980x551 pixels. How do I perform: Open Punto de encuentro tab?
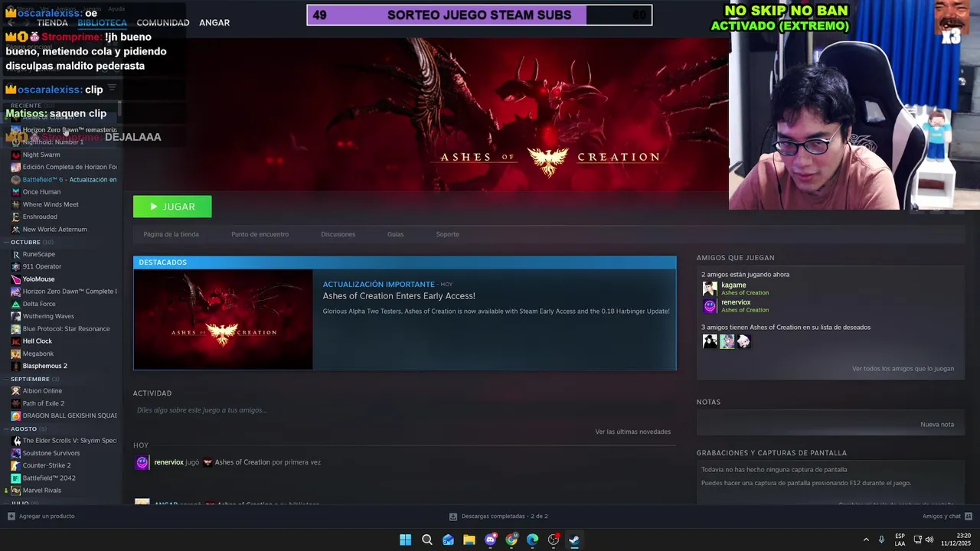260,234
